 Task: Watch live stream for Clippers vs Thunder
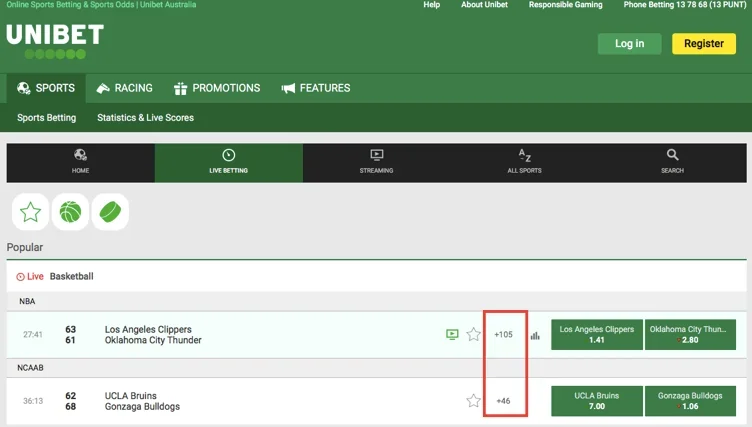pos(452,334)
